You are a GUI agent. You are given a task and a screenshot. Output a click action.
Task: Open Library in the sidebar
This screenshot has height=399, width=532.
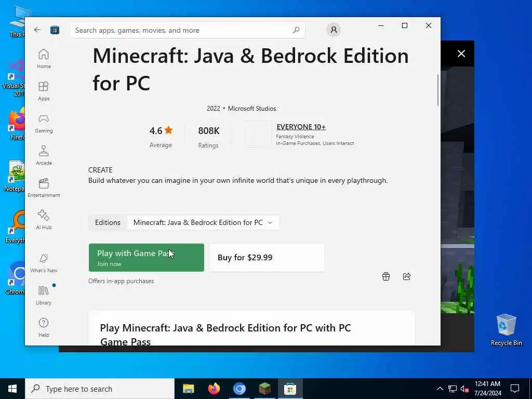click(44, 295)
